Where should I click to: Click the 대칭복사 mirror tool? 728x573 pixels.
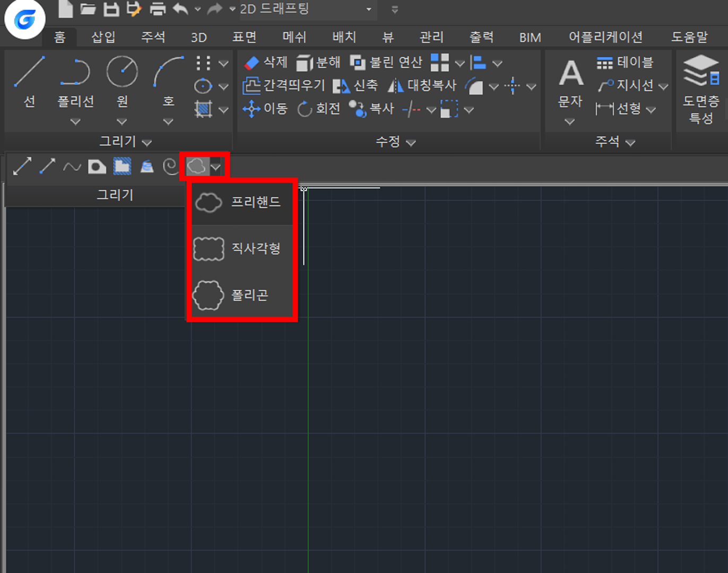point(422,85)
